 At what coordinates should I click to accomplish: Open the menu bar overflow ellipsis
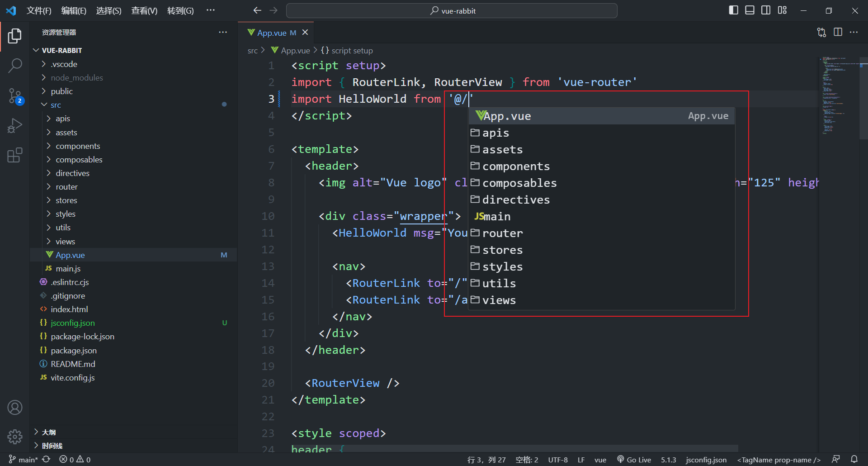coord(211,10)
